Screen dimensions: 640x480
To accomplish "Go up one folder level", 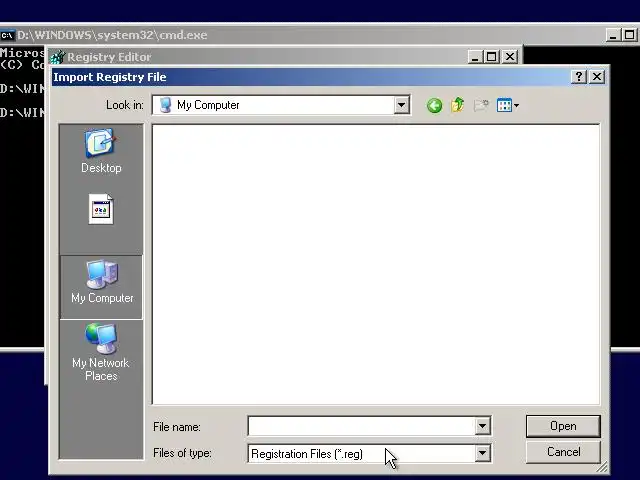I will (x=458, y=105).
